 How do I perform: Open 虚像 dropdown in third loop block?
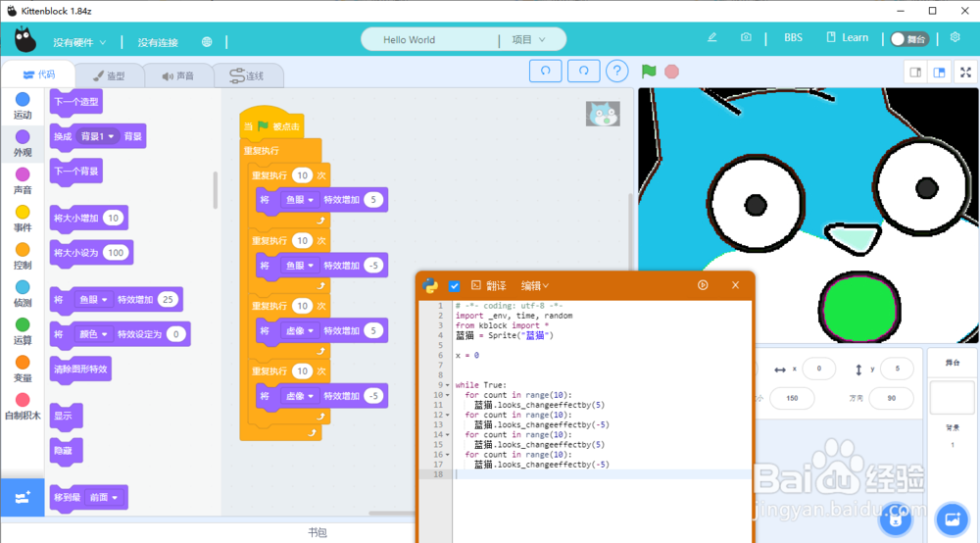click(x=300, y=330)
